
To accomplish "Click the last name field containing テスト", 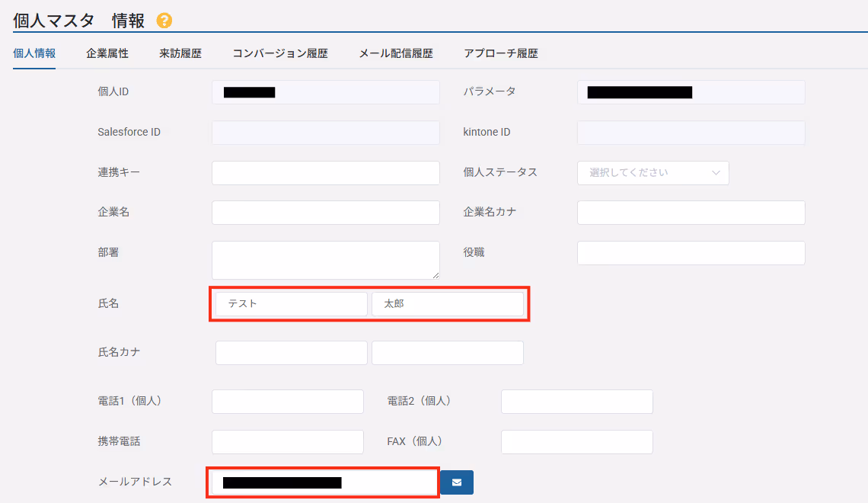I will 291,304.
